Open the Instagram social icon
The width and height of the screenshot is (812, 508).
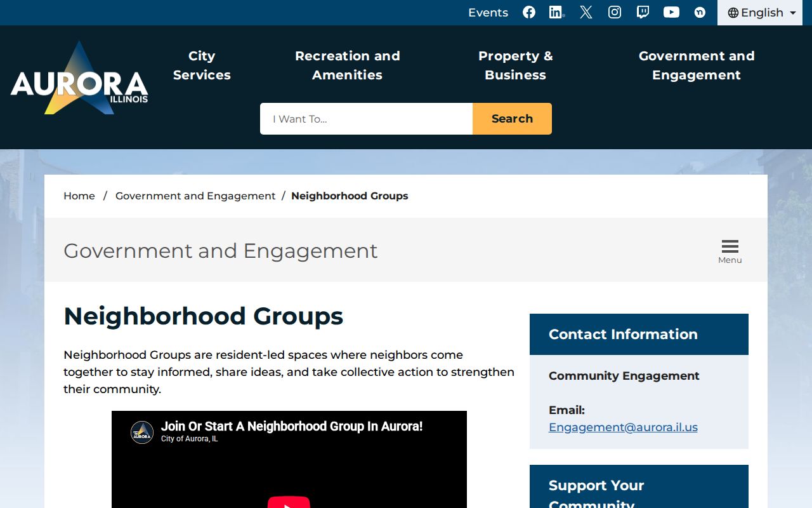click(x=615, y=12)
